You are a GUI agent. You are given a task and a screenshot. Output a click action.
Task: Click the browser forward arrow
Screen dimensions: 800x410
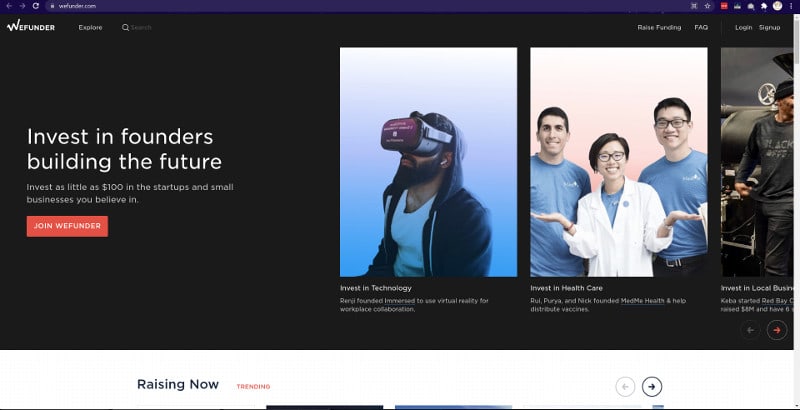coord(22,6)
